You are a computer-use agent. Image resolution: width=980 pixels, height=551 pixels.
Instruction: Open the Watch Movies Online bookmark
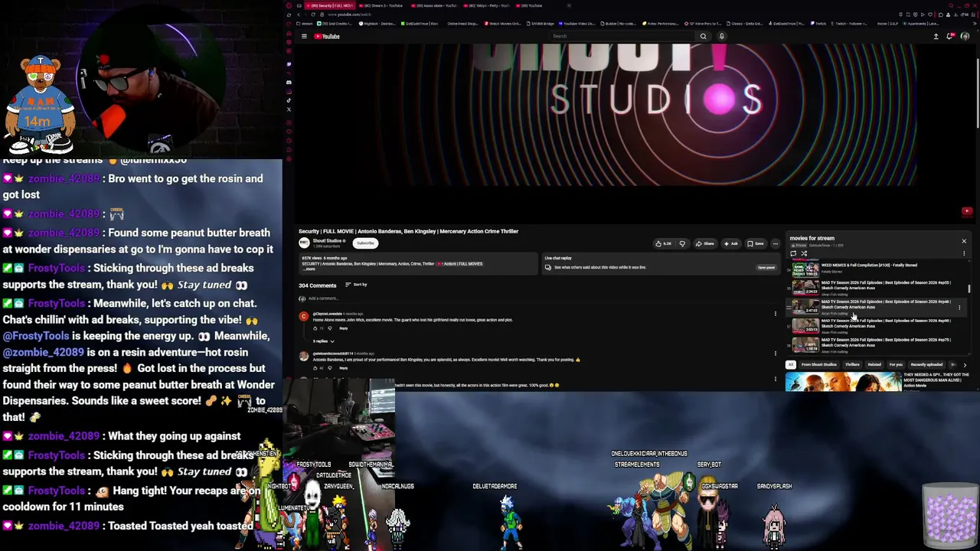coord(503,24)
